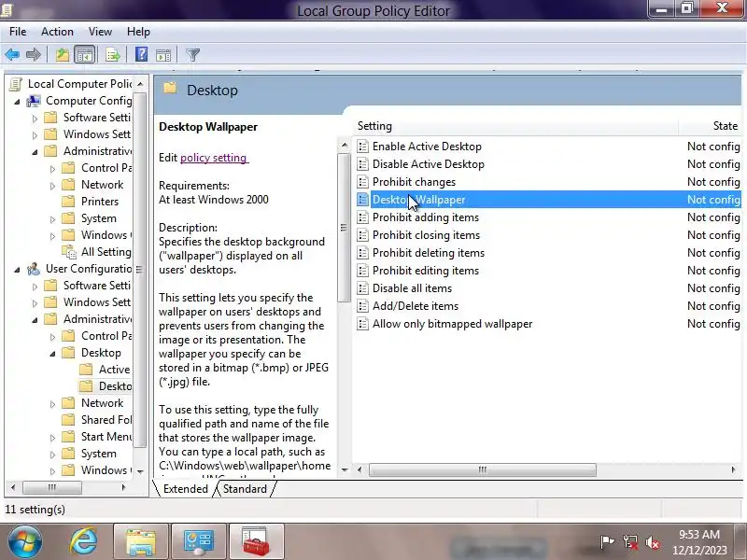Click the Action Center flag tray icon

point(607,542)
